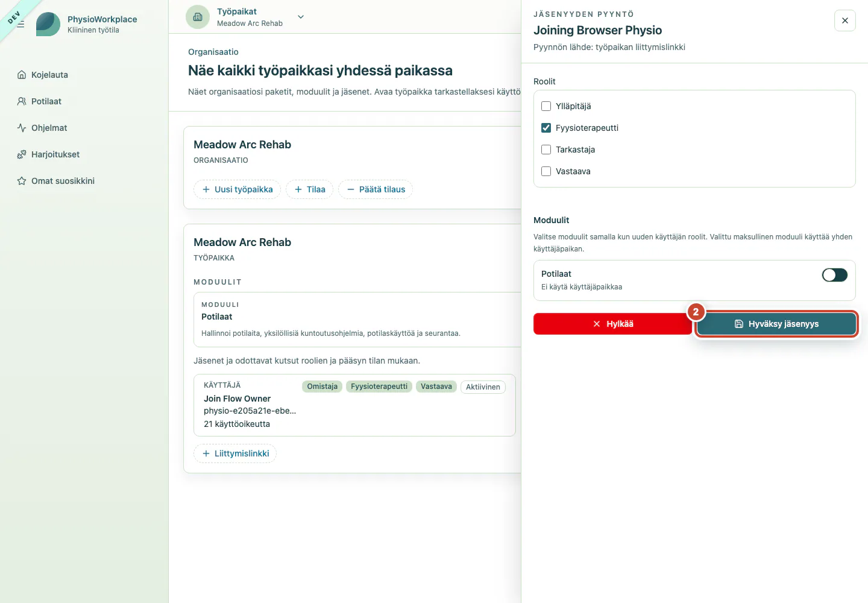Click the Ohjelmat activity icon
Screen dimensions: 868x603
[22, 128]
